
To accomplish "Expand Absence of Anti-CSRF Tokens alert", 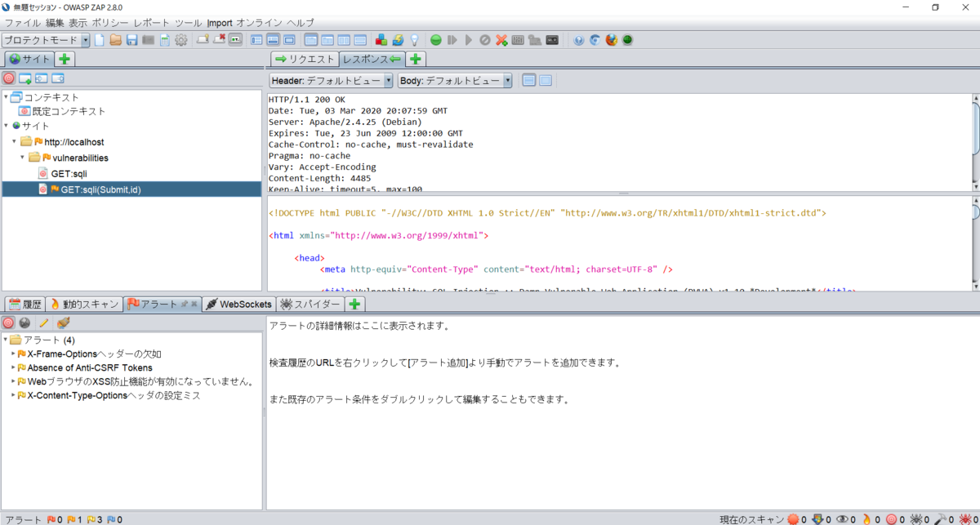I will pos(13,367).
